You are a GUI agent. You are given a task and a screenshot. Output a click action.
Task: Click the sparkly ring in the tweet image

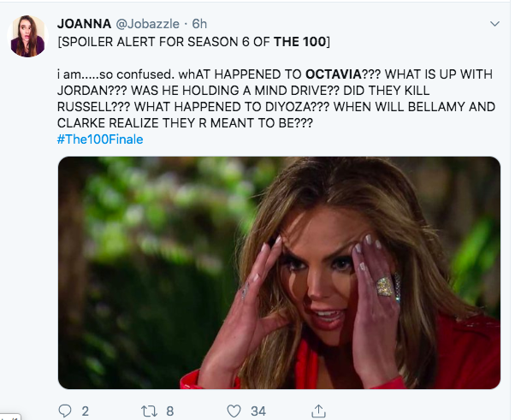(x=385, y=287)
